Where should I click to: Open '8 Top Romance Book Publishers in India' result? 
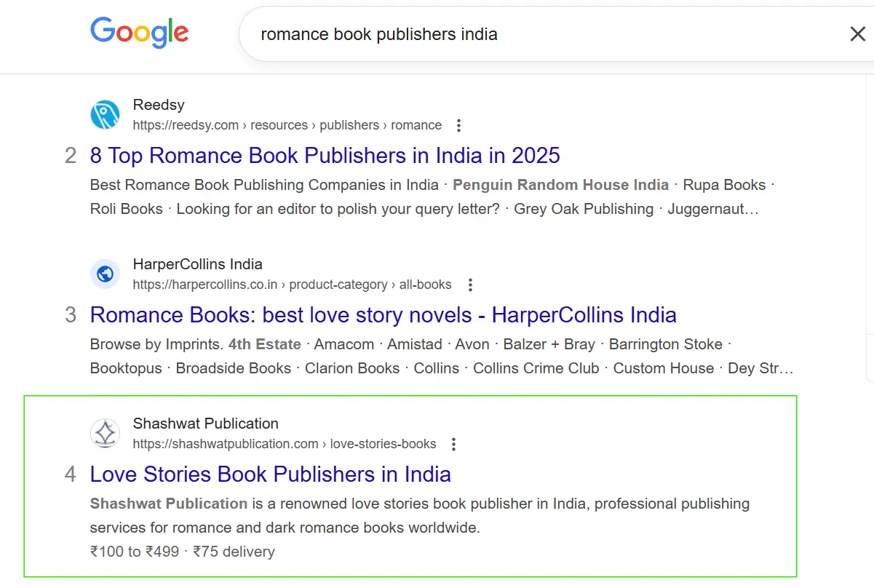pos(325,156)
